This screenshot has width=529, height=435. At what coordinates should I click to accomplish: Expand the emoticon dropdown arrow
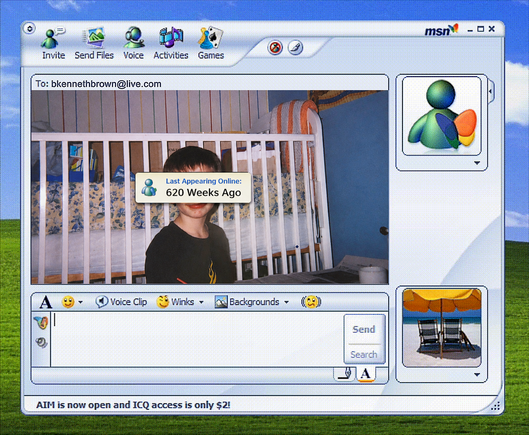[x=80, y=302]
